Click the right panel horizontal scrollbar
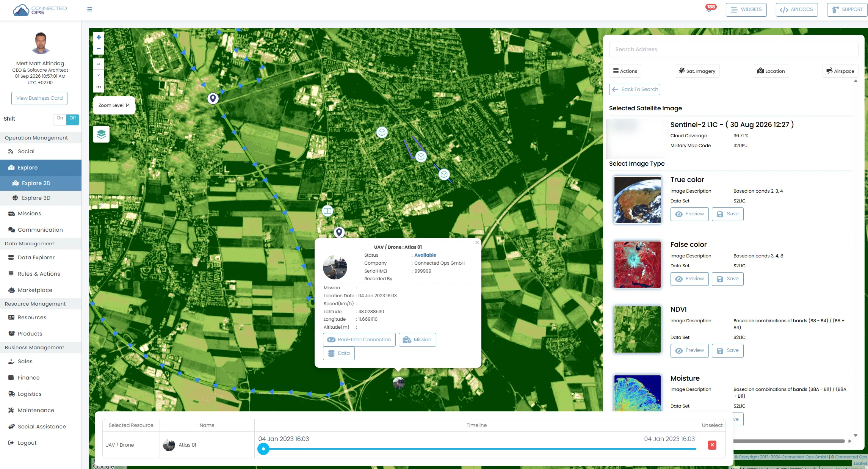The image size is (868, 469). click(788, 441)
